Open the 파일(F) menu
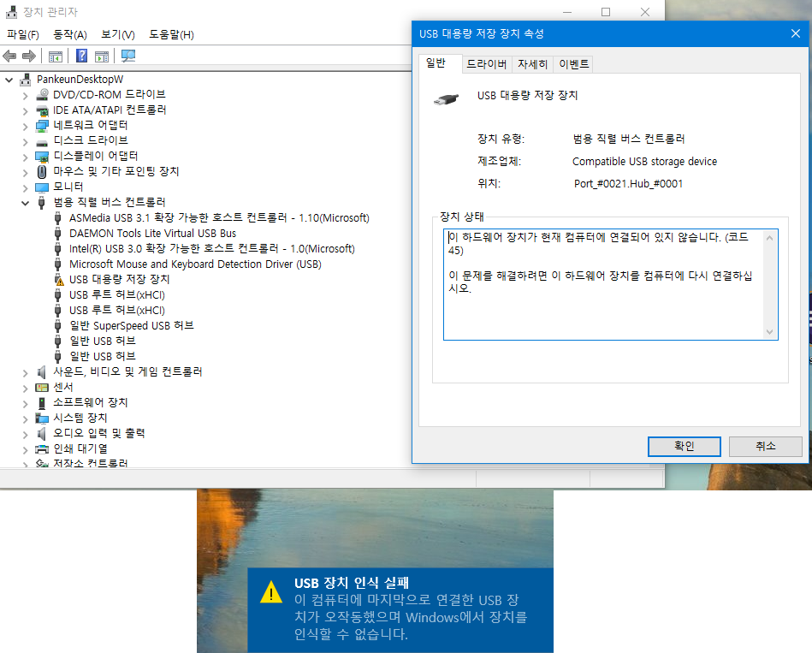The image size is (812, 653). 23,35
